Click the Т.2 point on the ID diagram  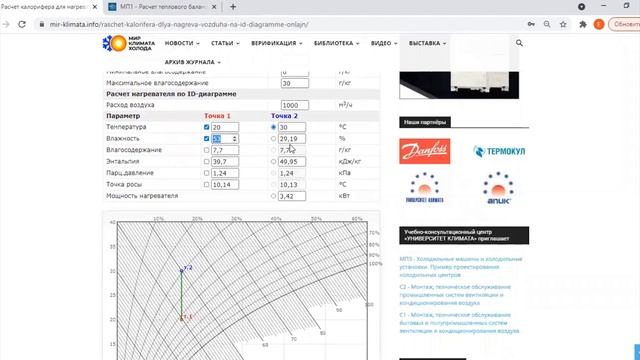[182, 271]
